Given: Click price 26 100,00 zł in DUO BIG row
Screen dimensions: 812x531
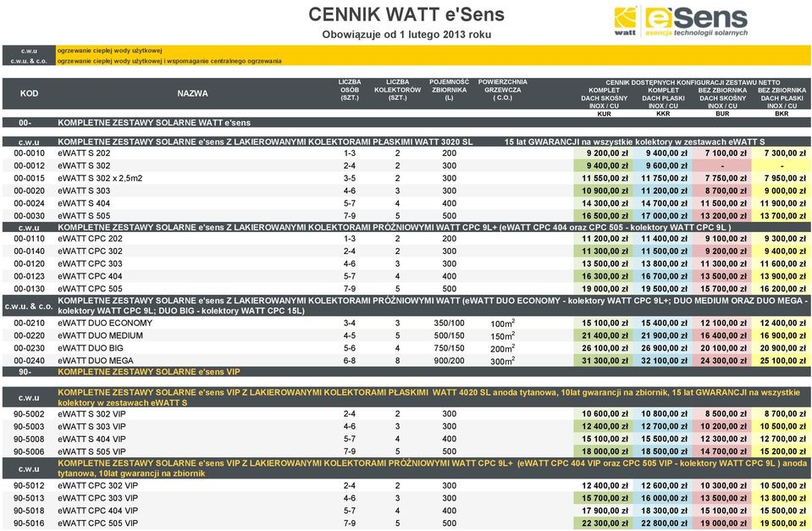Looking at the screenshot, I should pyautogui.click(x=605, y=348).
